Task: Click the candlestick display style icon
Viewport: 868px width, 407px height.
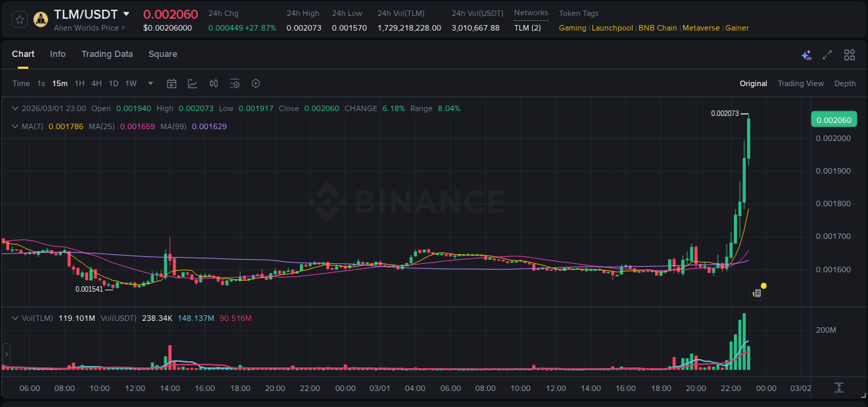Action: [x=213, y=83]
